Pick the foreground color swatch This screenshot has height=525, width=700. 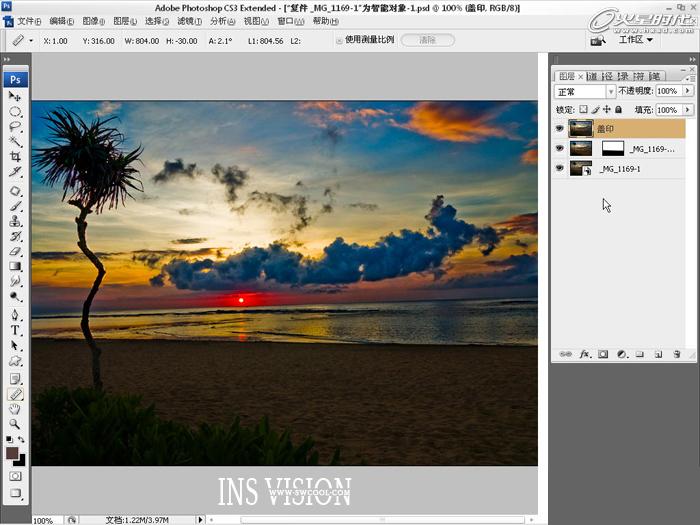[x=12, y=453]
